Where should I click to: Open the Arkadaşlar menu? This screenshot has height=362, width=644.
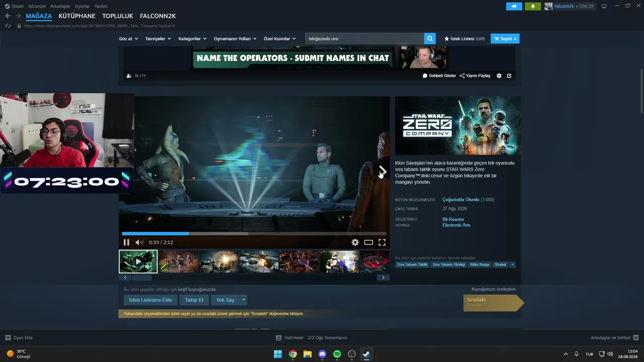coord(60,6)
